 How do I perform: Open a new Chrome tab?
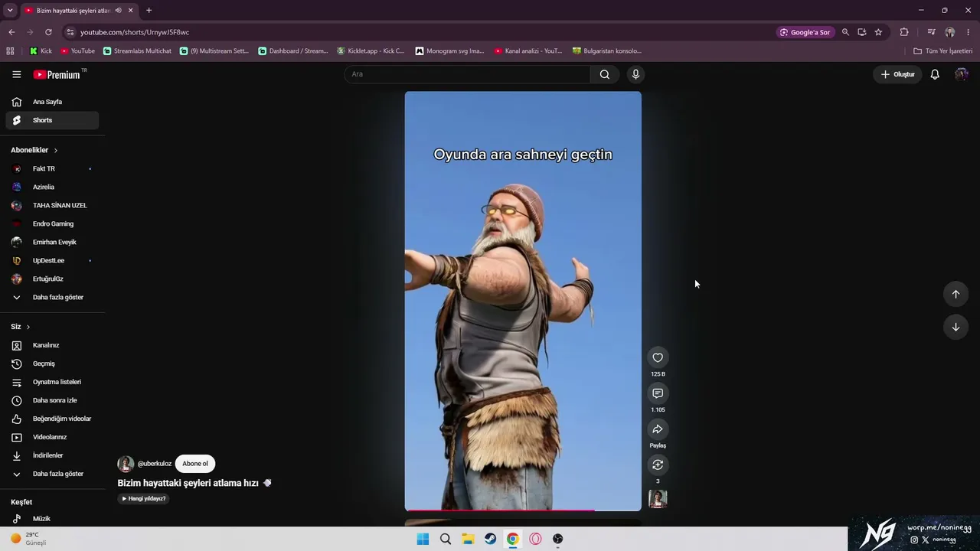149,11
